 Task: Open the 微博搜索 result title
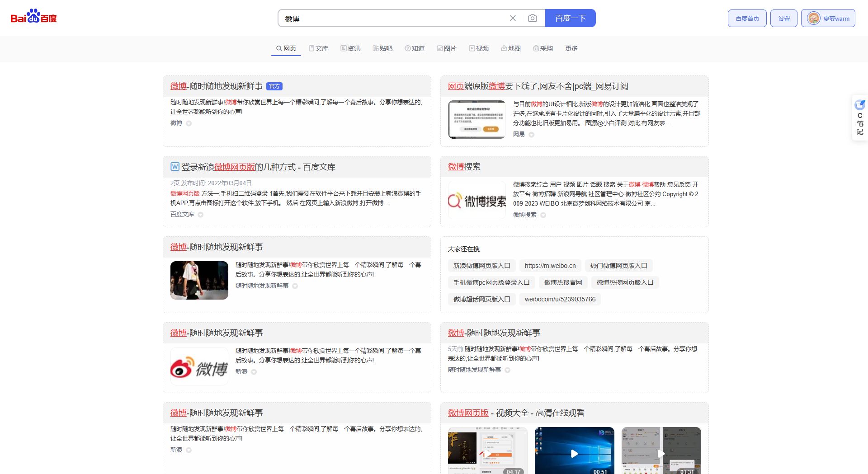pos(464,167)
